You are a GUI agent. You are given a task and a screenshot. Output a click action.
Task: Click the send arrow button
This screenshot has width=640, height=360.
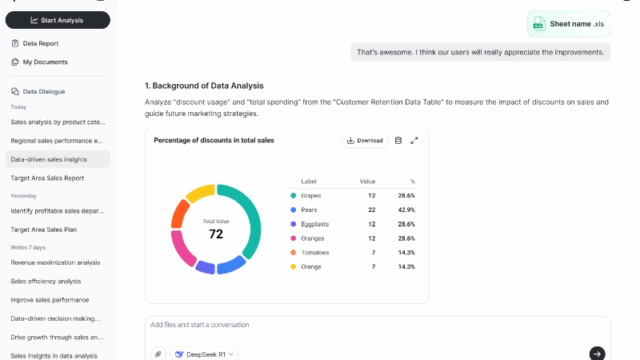597,353
